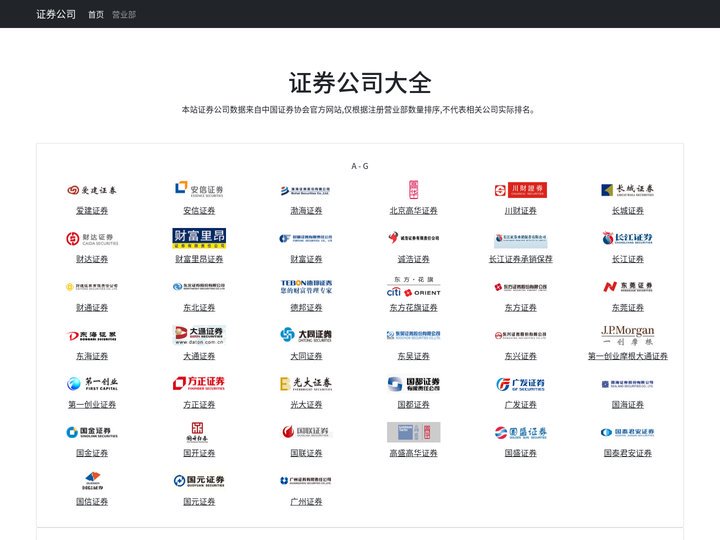Click the 大通证券 logo image
Viewport: 720px width, 540px height.
(199, 336)
